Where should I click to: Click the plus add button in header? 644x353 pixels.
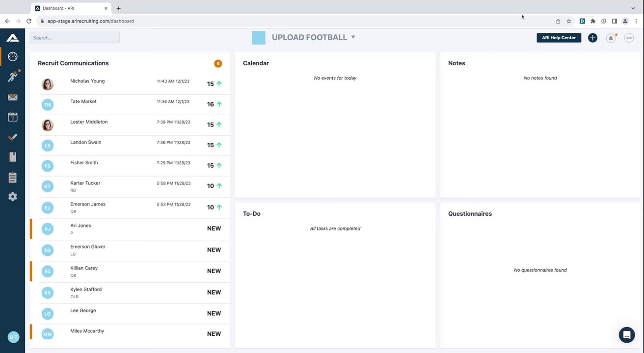tap(592, 38)
